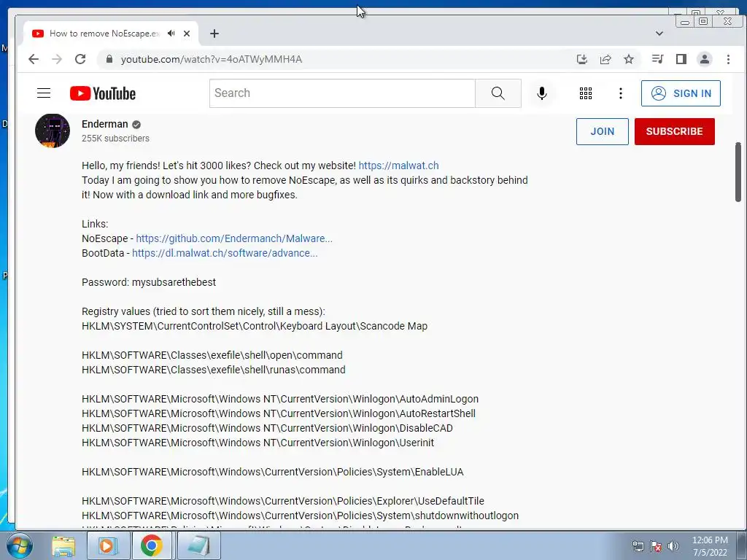Go back with the browser back arrow
Image resolution: width=747 pixels, height=560 pixels.
pyautogui.click(x=34, y=59)
